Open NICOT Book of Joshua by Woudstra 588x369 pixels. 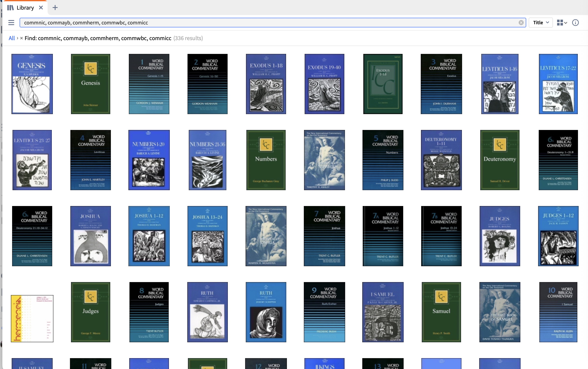click(266, 236)
